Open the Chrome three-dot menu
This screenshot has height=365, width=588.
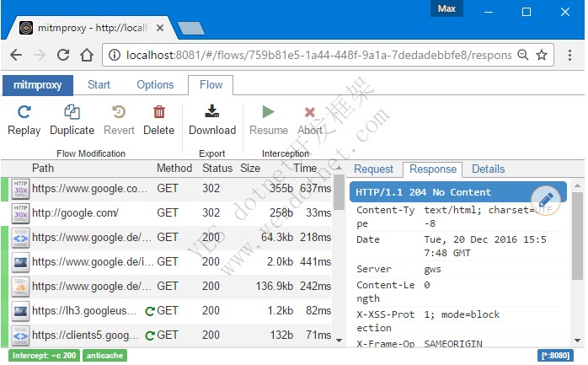[x=569, y=55]
